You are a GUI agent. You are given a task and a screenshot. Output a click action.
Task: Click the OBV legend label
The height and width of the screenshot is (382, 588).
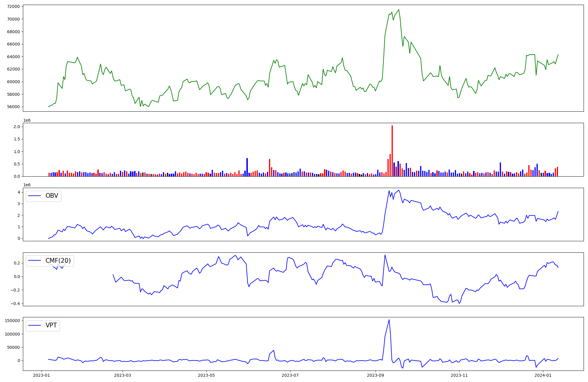pyautogui.click(x=52, y=196)
